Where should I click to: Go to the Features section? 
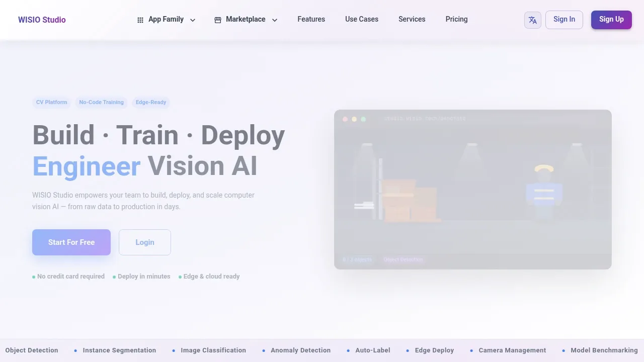coord(311,19)
